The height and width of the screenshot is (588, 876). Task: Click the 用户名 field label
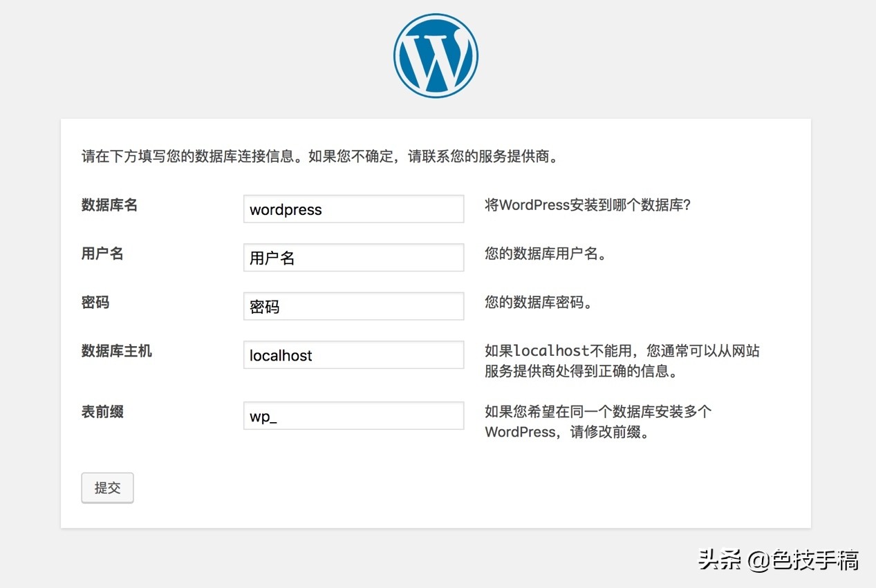[102, 254]
